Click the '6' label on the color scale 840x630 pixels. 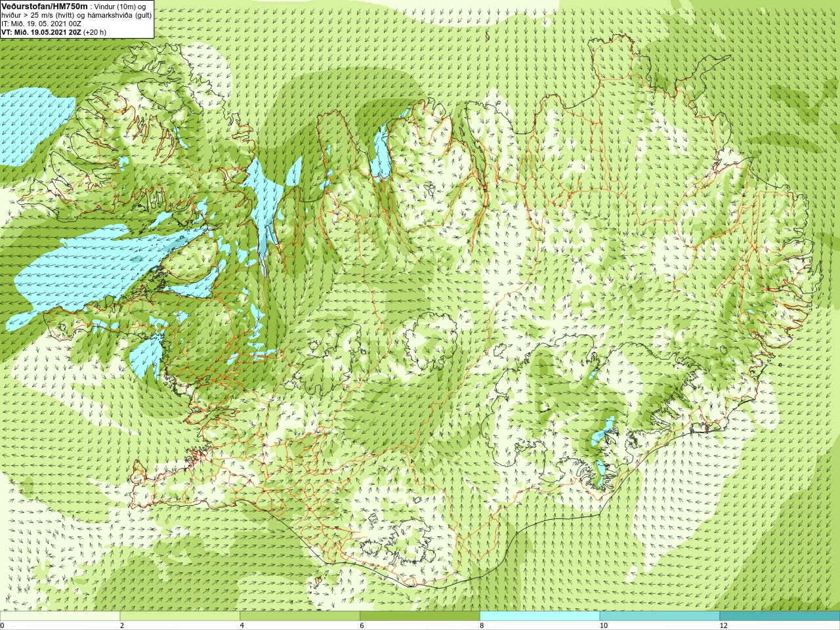click(x=362, y=625)
